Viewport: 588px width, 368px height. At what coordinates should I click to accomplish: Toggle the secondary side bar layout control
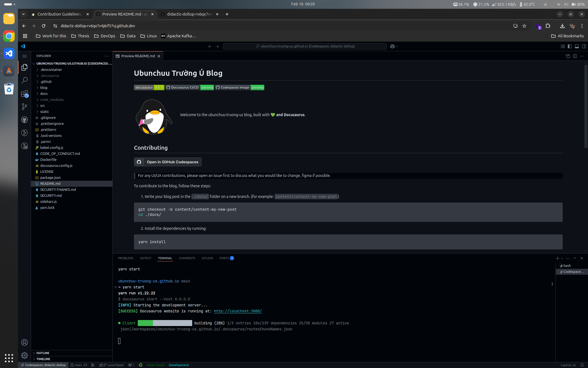pos(584,46)
